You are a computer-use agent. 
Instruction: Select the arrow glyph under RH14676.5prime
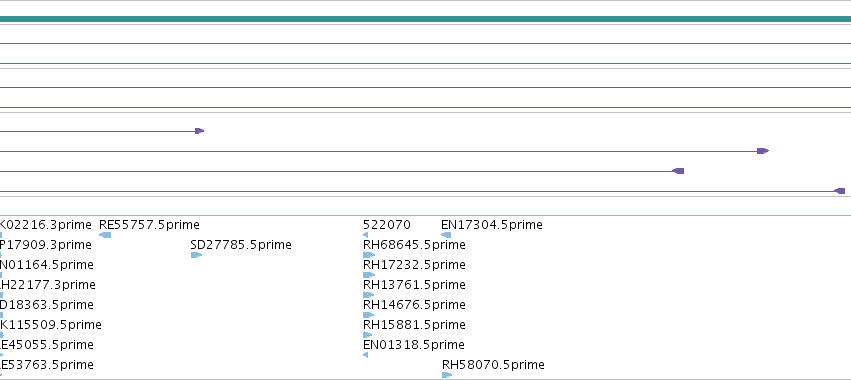[369, 315]
